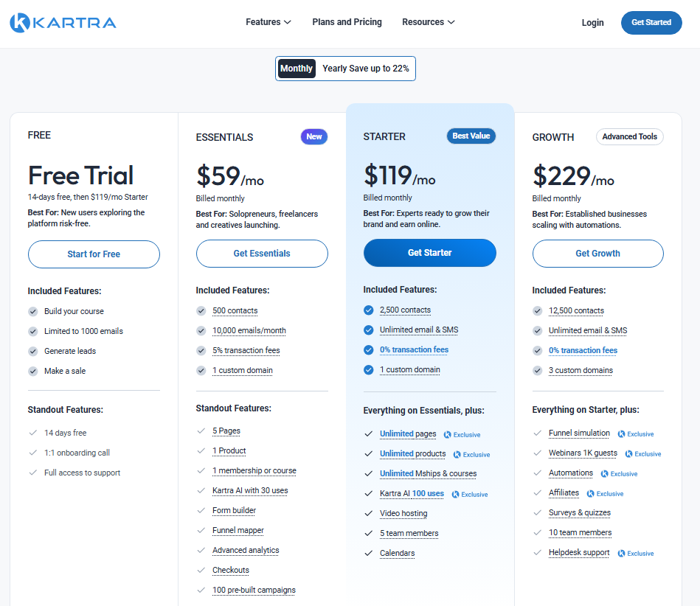Viewport: 700px width, 606px height.
Task: Click 5% transaction fees on Essentials
Action: 246,350
